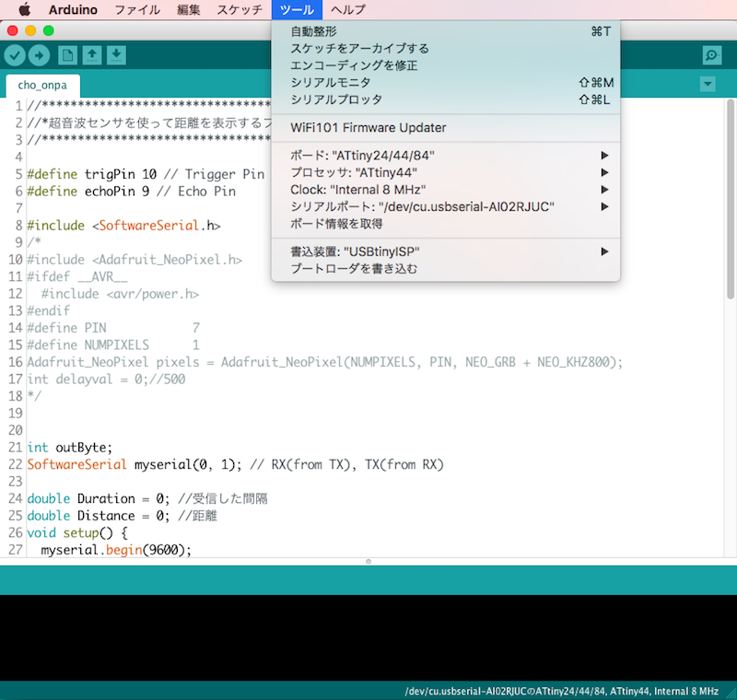Launch WiFi101 Firmware Updater
This screenshot has height=700, width=737.
(446, 128)
